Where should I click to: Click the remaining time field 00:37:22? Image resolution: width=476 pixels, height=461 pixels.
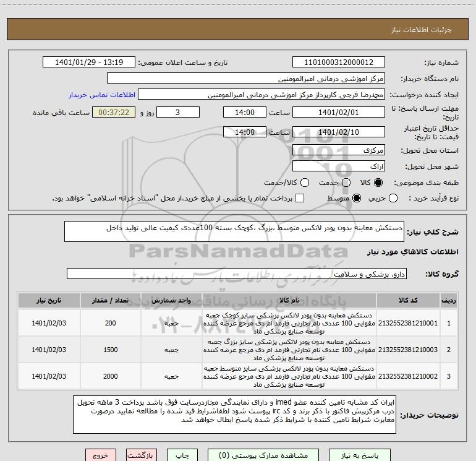(x=114, y=113)
